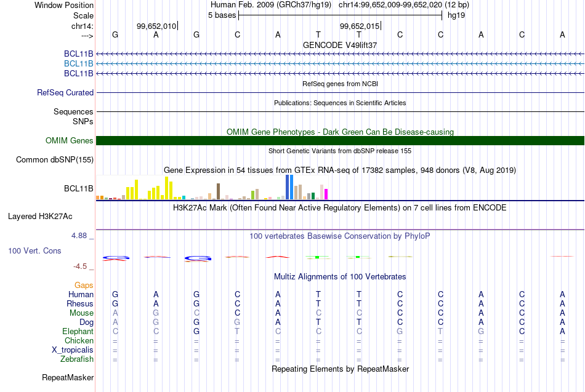Select the Chicken alignment row label

(x=79, y=340)
